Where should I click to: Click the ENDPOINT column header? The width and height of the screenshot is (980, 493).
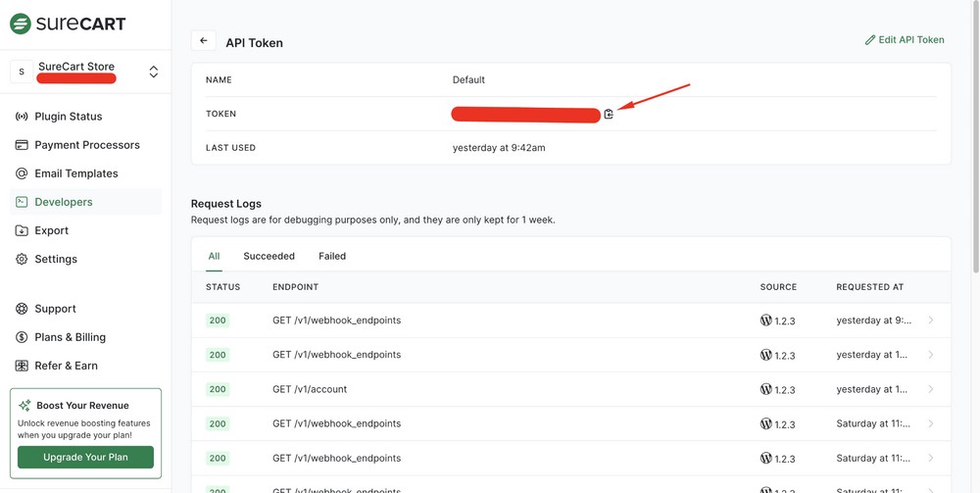[x=296, y=287]
